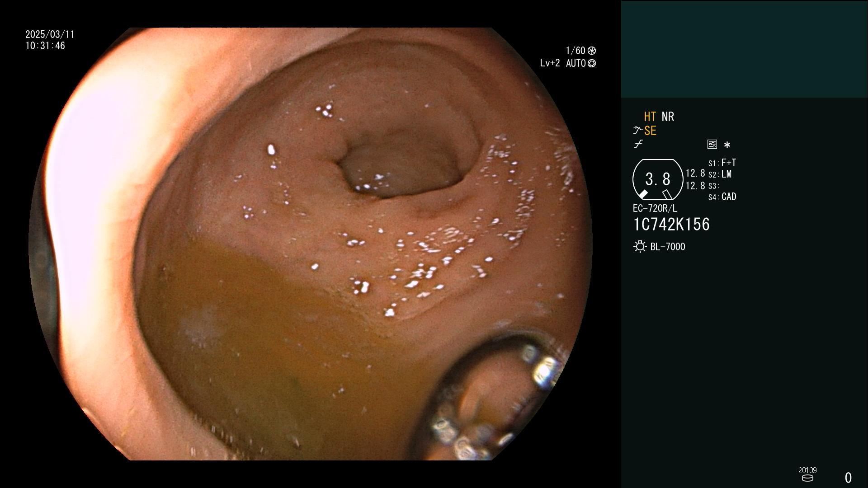Select the orange SE label
Image resolution: width=868 pixels, height=488 pixels.
650,131
